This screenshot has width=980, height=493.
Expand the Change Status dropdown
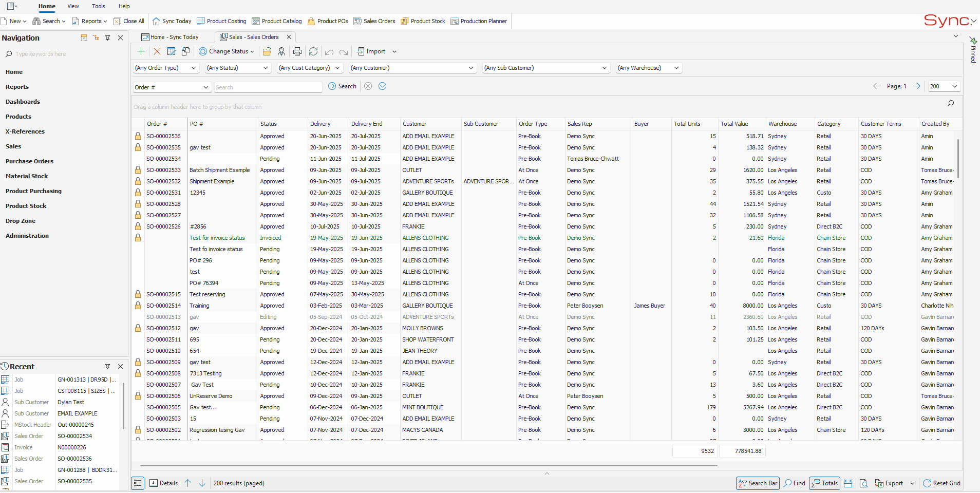tap(253, 51)
